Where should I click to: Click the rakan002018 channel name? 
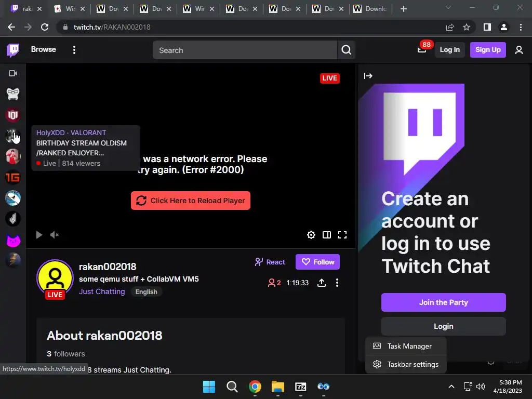coord(108,267)
